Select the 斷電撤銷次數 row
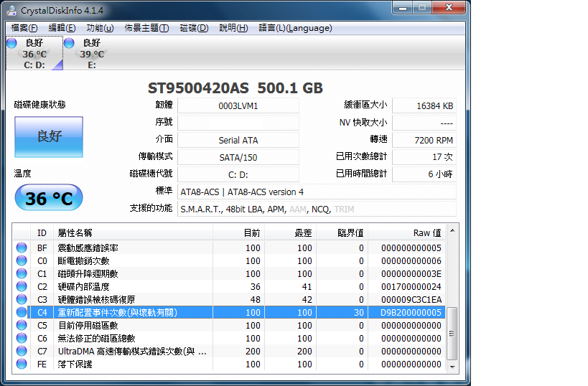Image resolution: width=588 pixels, height=386 pixels. click(230, 260)
